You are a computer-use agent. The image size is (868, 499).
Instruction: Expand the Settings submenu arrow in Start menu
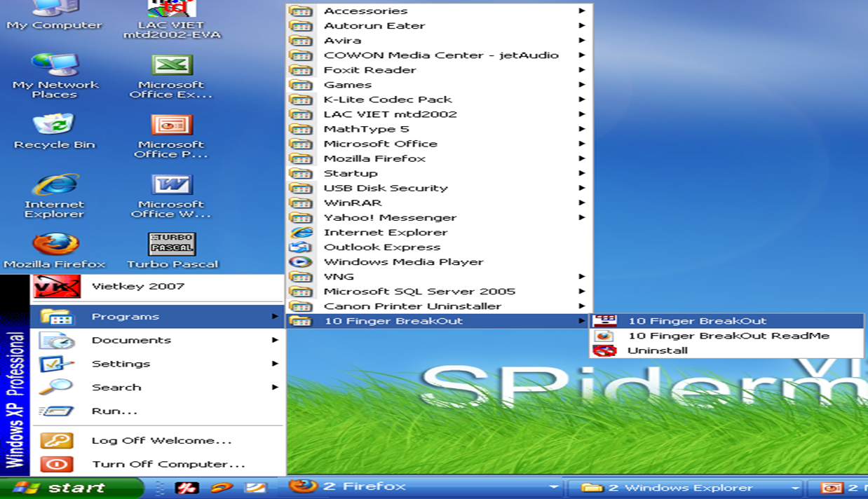(x=275, y=364)
